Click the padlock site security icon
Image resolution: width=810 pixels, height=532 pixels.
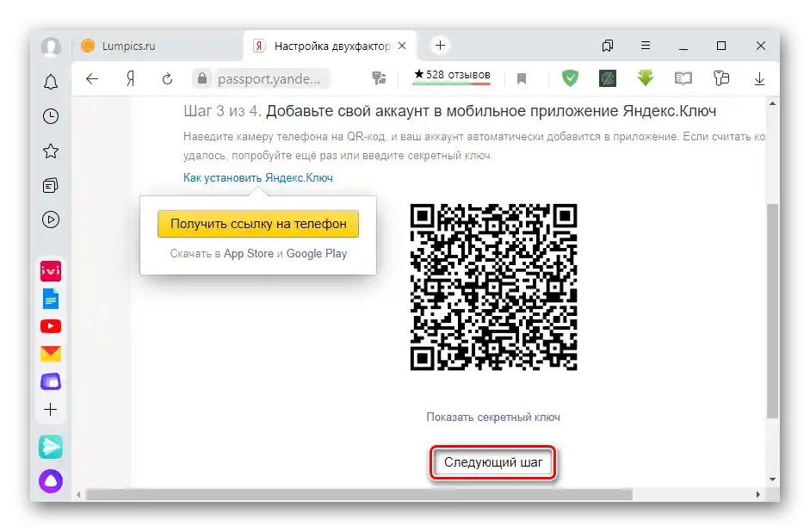(202, 78)
